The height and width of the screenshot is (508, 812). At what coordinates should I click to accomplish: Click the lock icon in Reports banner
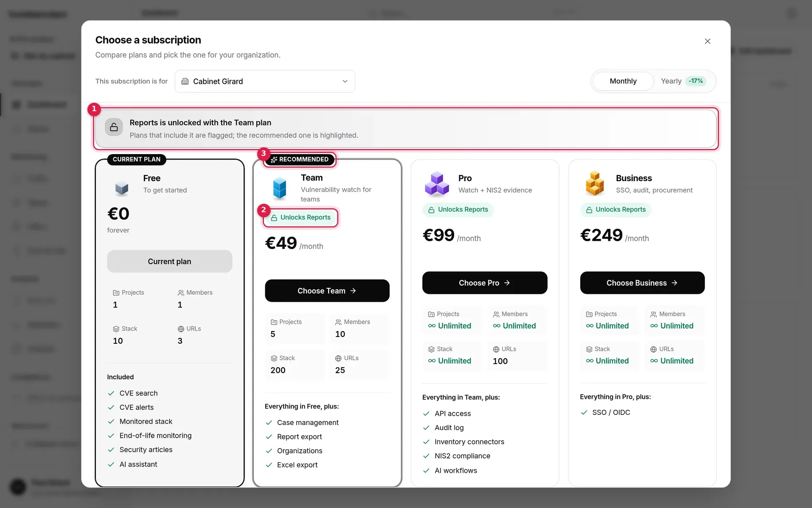114,127
